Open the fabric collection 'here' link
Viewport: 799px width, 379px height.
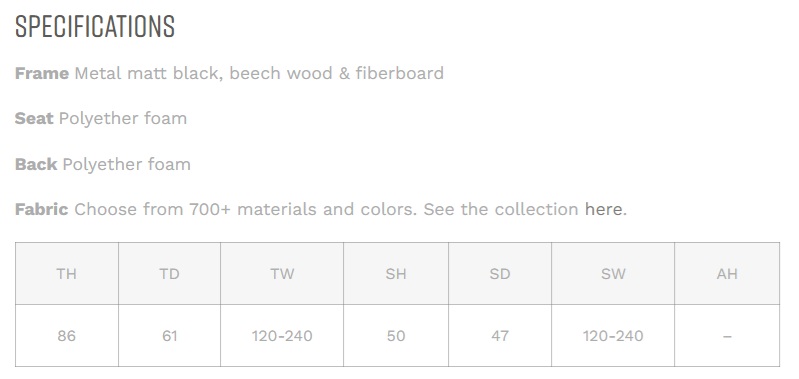[x=603, y=209]
